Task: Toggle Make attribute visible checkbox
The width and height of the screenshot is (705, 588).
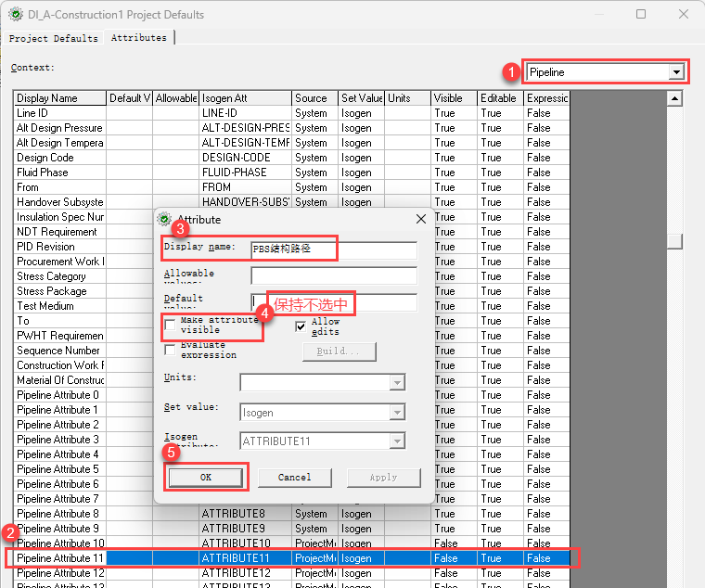Action: [x=170, y=325]
